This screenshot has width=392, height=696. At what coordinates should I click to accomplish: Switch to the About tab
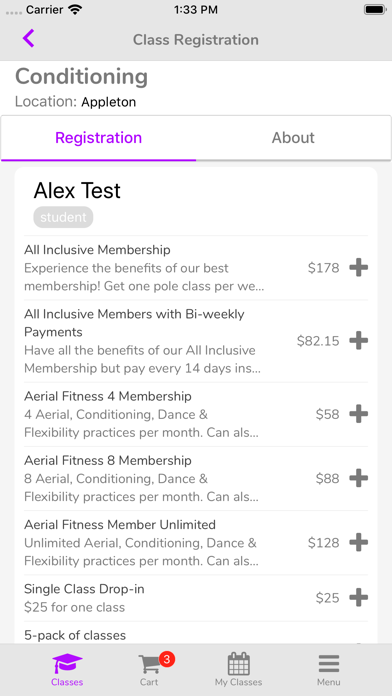point(293,138)
